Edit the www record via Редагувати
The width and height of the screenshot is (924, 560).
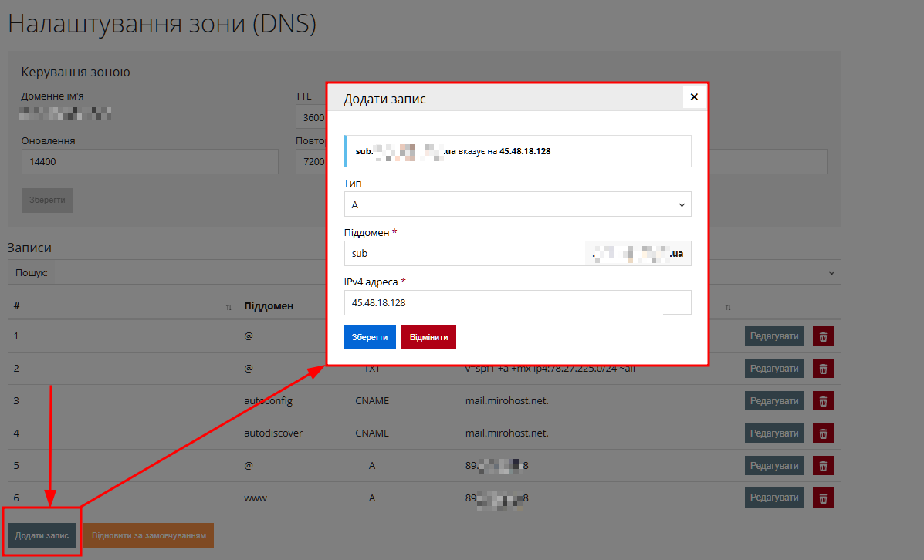click(x=773, y=497)
